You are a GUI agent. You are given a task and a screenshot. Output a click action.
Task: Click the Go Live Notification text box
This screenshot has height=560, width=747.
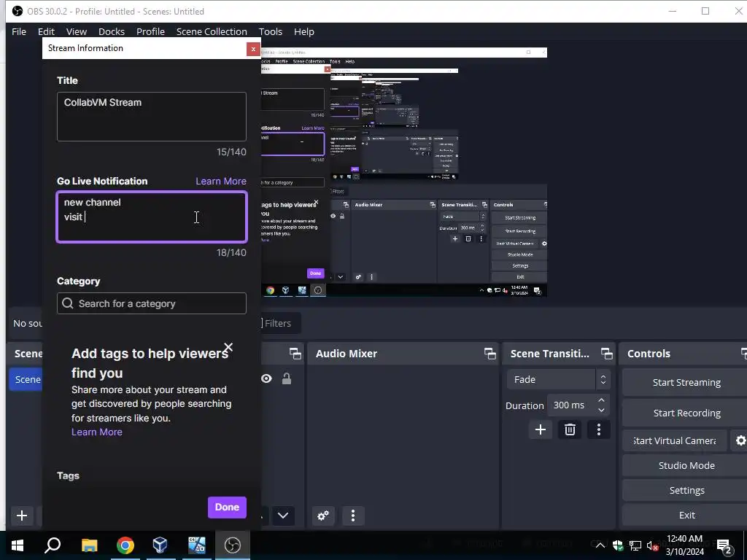coord(152,217)
